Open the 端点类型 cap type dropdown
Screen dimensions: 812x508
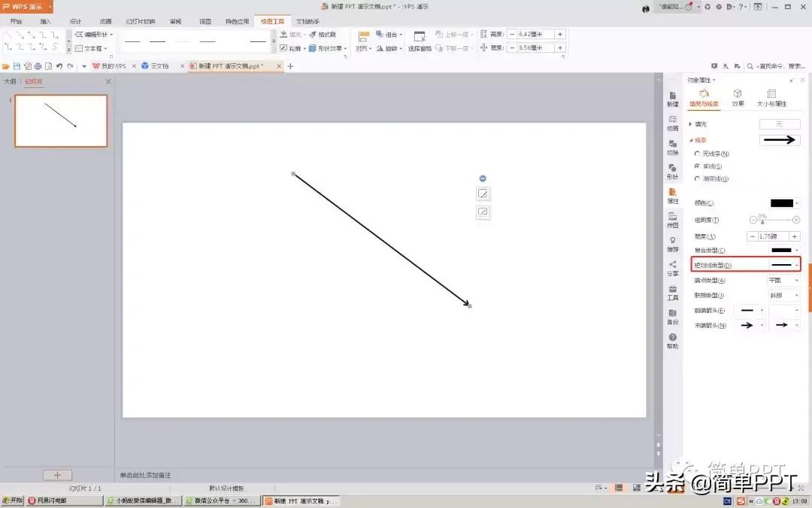[797, 281]
